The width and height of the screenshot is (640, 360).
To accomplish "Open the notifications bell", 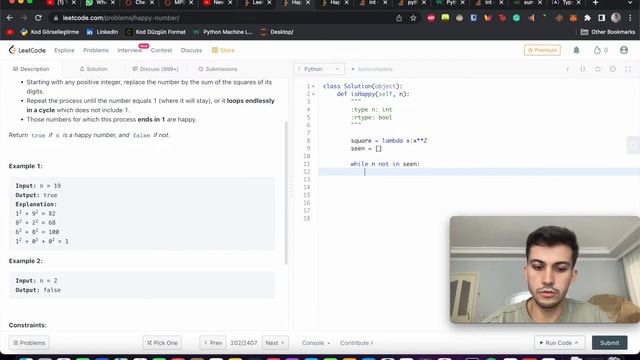I will [x=576, y=50].
